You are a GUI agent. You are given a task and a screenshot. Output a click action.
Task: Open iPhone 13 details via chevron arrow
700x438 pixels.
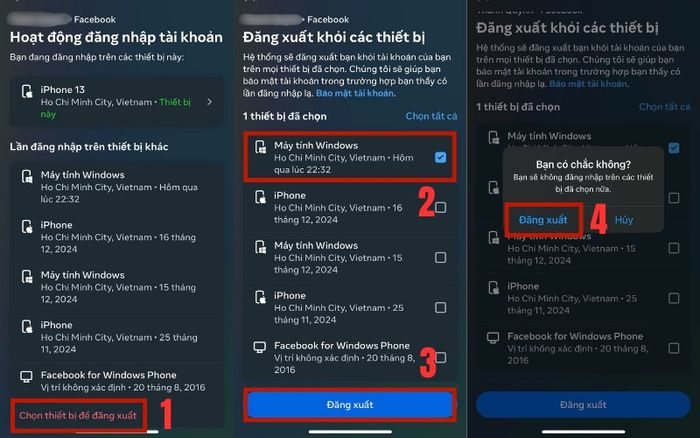click(x=210, y=102)
